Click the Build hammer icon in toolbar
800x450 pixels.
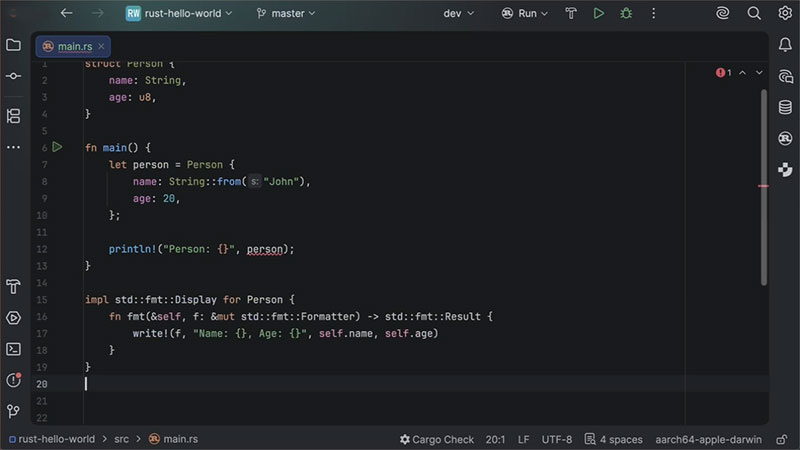pyautogui.click(x=571, y=14)
